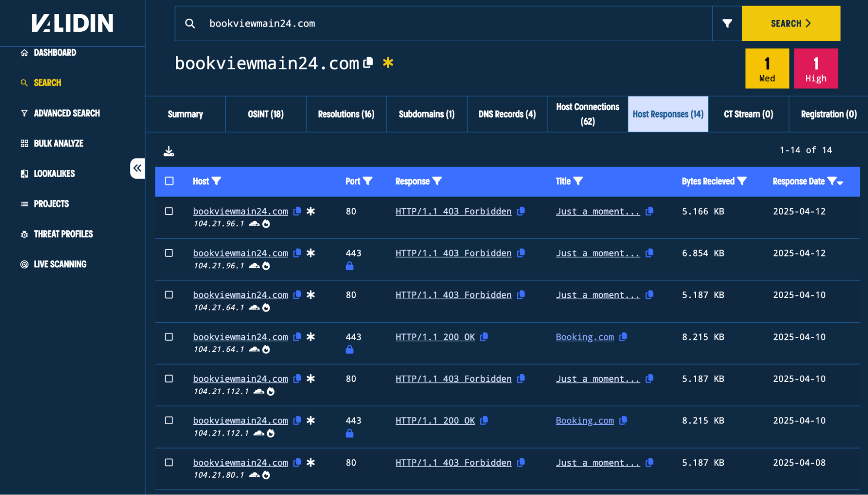Click lock icon in first 200 OK row

point(350,350)
